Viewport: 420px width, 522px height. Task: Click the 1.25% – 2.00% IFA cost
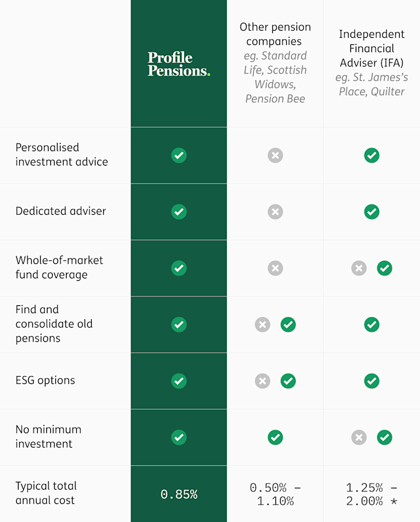[372, 494]
